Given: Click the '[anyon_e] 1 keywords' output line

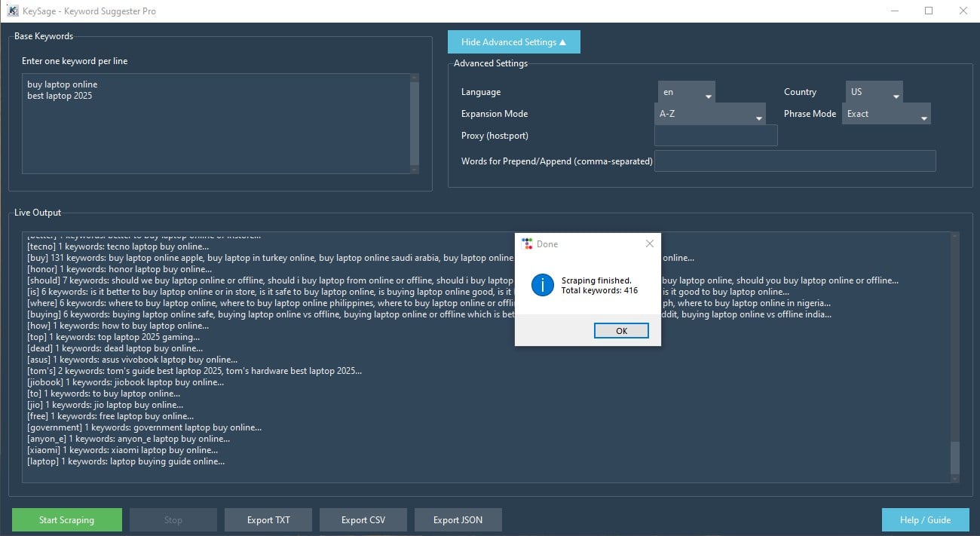Looking at the screenshot, I should pyautogui.click(x=128, y=439).
